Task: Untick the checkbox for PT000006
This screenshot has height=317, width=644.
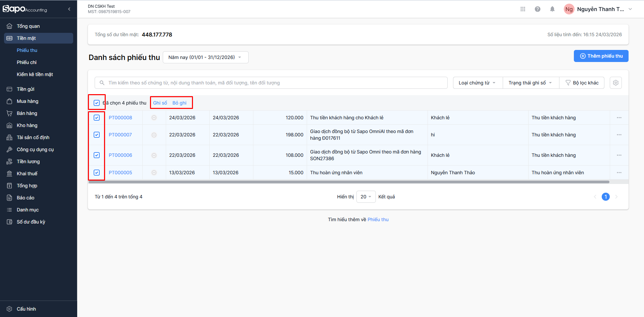Action: coord(97,155)
